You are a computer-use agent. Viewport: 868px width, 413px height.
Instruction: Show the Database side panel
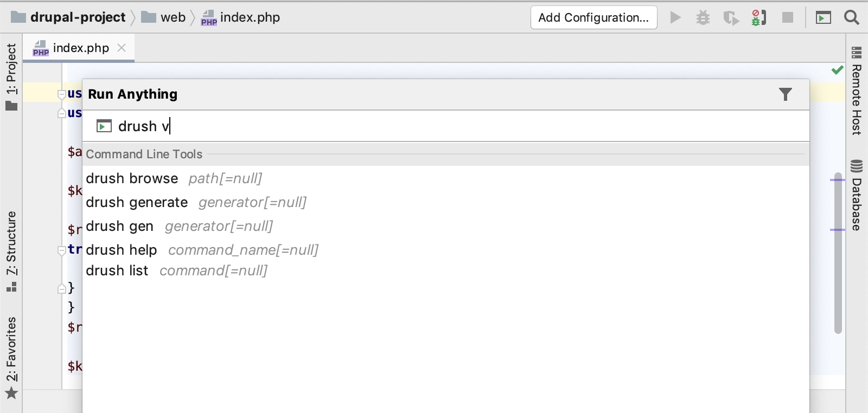[857, 195]
